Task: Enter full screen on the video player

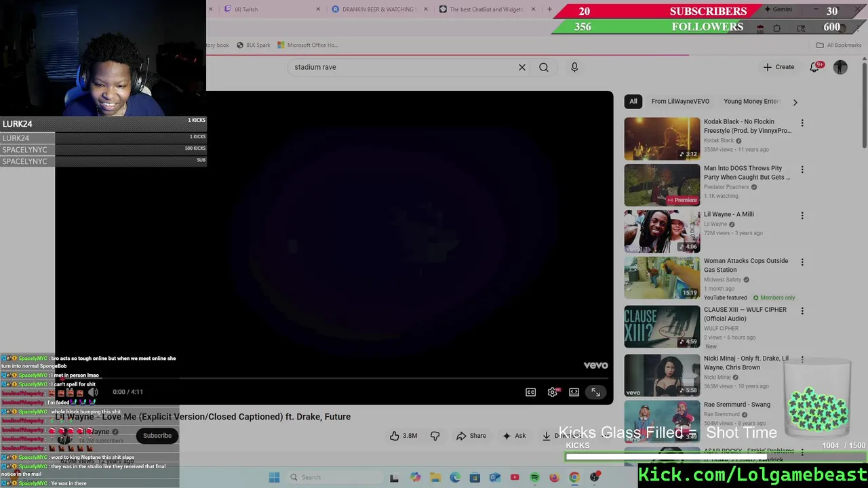Action: [595, 392]
